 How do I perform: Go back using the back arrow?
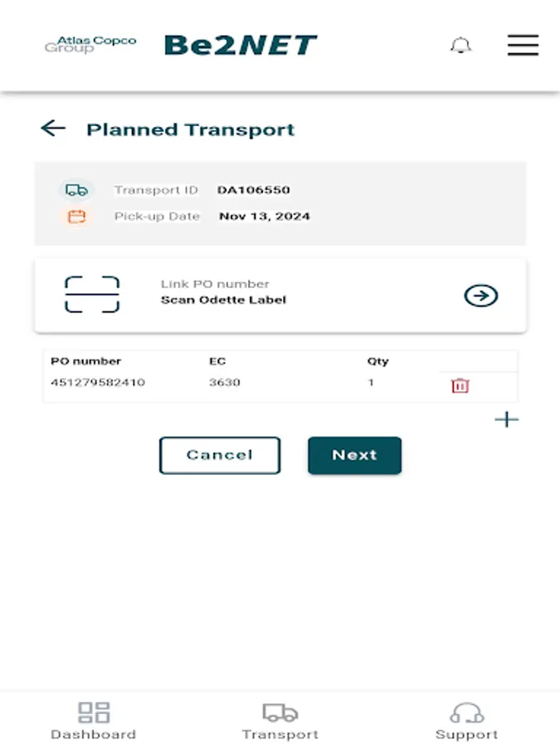53,129
